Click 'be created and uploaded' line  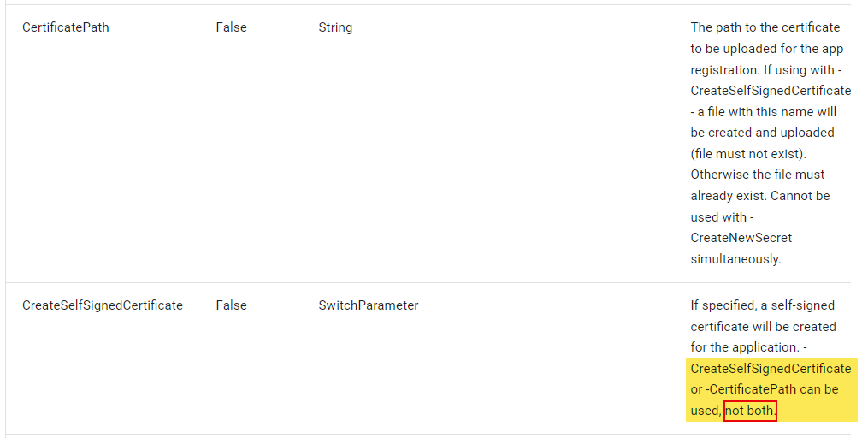point(762,133)
